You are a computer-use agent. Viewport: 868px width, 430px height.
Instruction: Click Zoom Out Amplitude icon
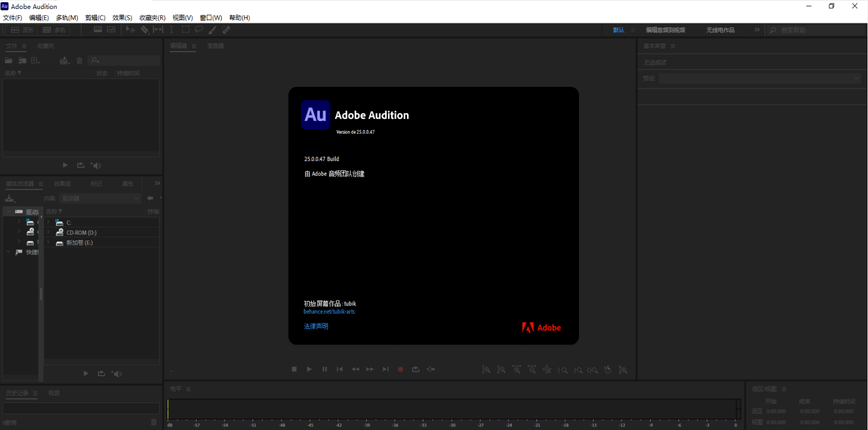pos(502,369)
